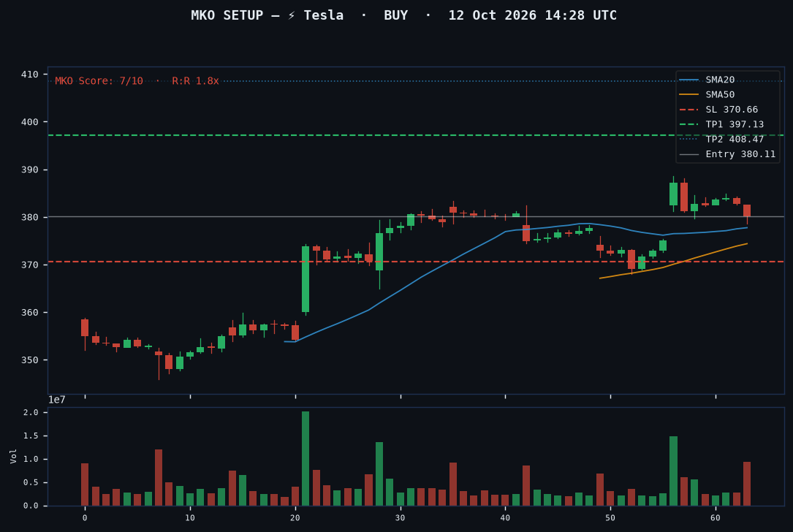
Task: Click the x-axis tick label 30
Action: 400,518
